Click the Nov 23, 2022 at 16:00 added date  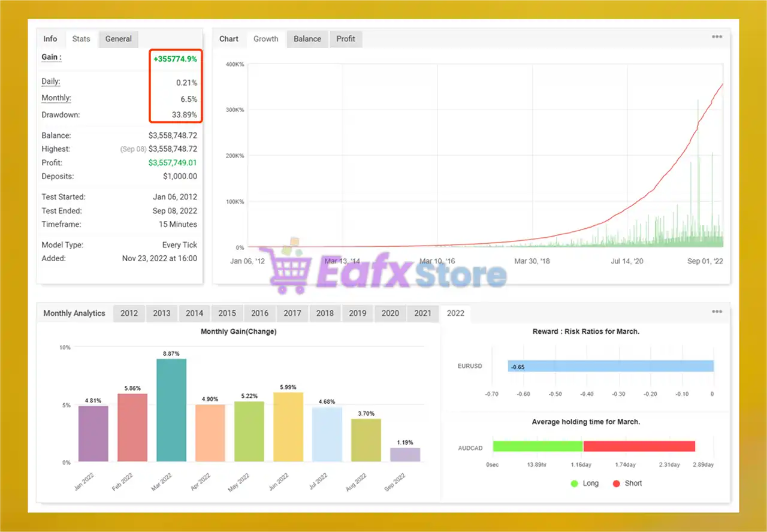159,259
